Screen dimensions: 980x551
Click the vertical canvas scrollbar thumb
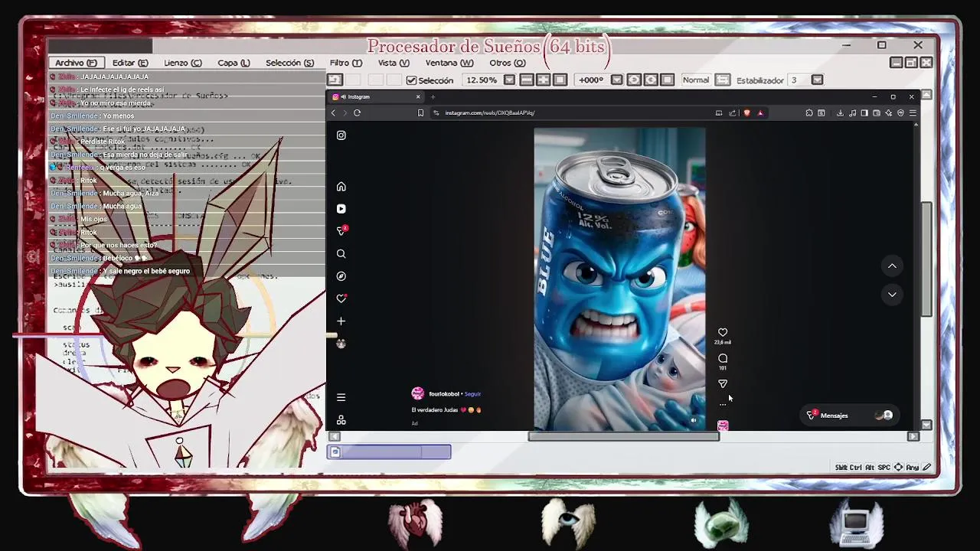(x=926, y=259)
